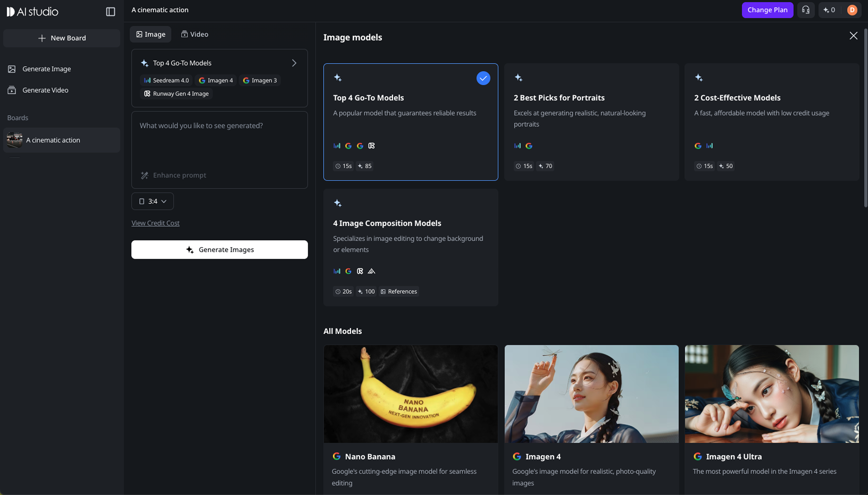Image resolution: width=868 pixels, height=495 pixels.
Task: Open the orange D profile avatar
Action: pos(852,10)
